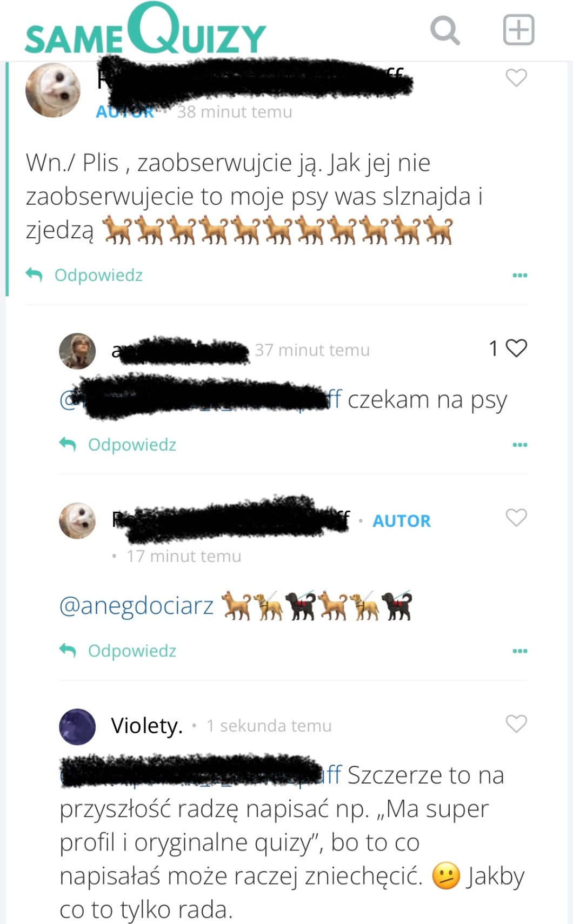Image resolution: width=573 pixels, height=924 pixels.
Task: Like the author's 38 minut temu comment
Action: click(x=516, y=78)
